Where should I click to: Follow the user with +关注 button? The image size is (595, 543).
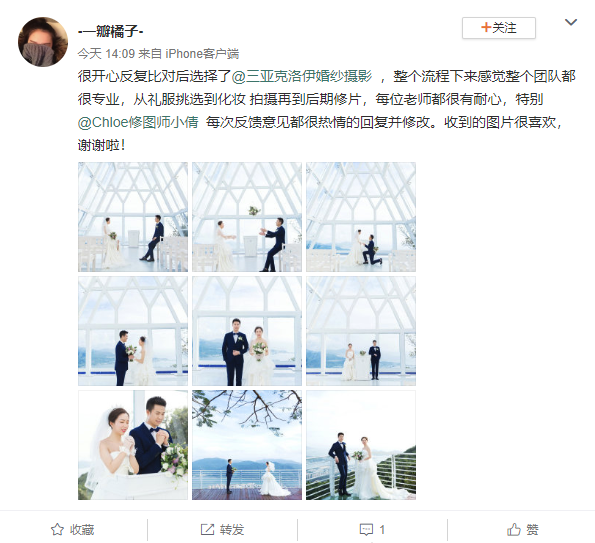coord(499,28)
